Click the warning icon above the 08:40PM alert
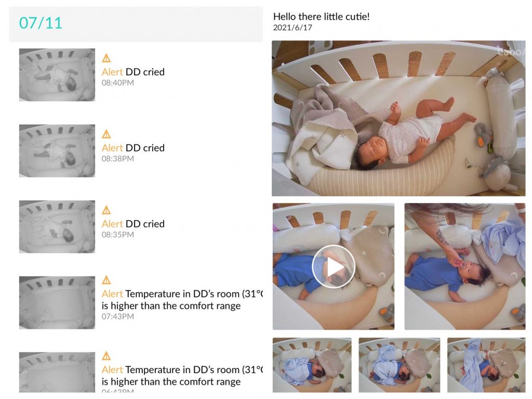 point(107,58)
